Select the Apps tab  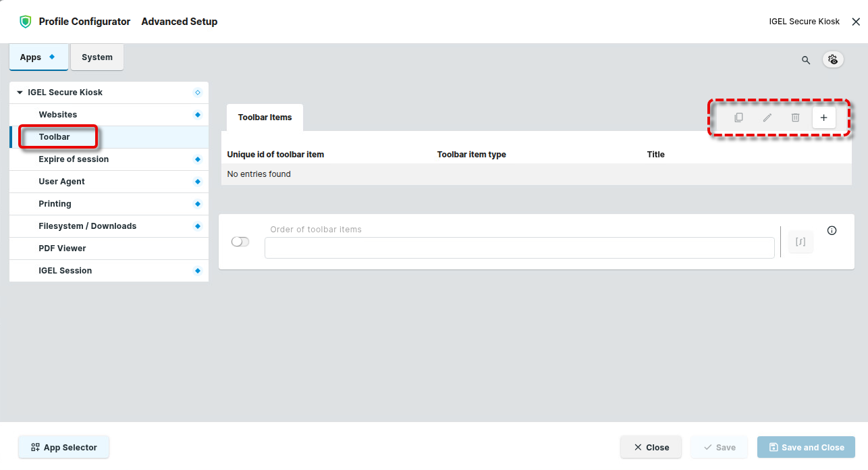point(38,57)
